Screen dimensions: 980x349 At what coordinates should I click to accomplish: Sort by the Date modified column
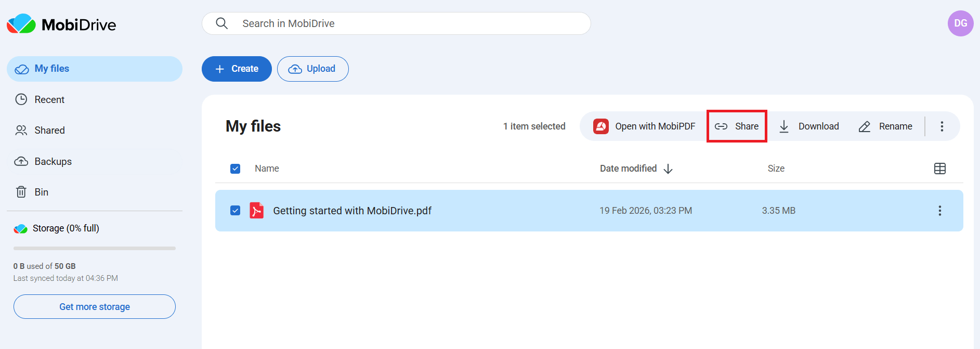pyautogui.click(x=628, y=169)
